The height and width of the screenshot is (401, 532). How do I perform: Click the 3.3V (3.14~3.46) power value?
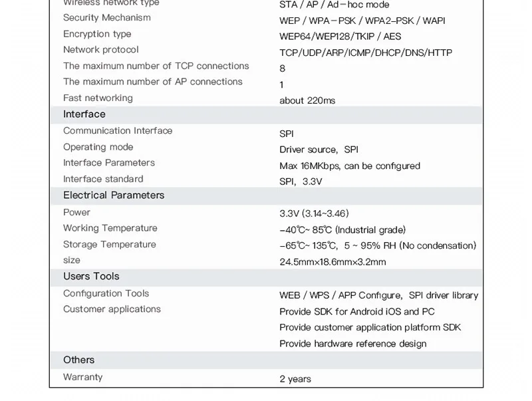pos(314,213)
